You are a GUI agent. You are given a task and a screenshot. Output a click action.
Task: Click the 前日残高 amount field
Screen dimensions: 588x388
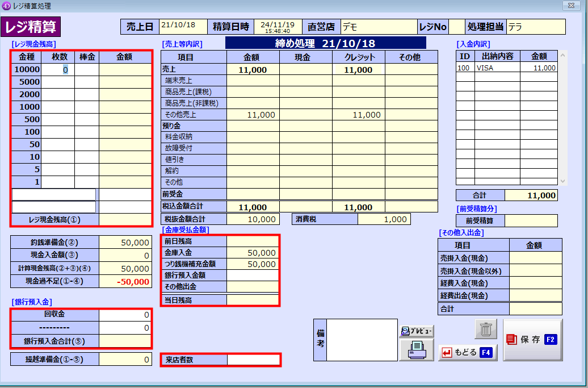coord(253,241)
